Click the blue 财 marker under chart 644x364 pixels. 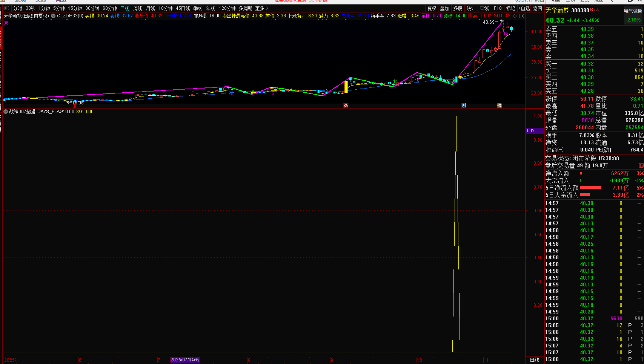[464, 106]
